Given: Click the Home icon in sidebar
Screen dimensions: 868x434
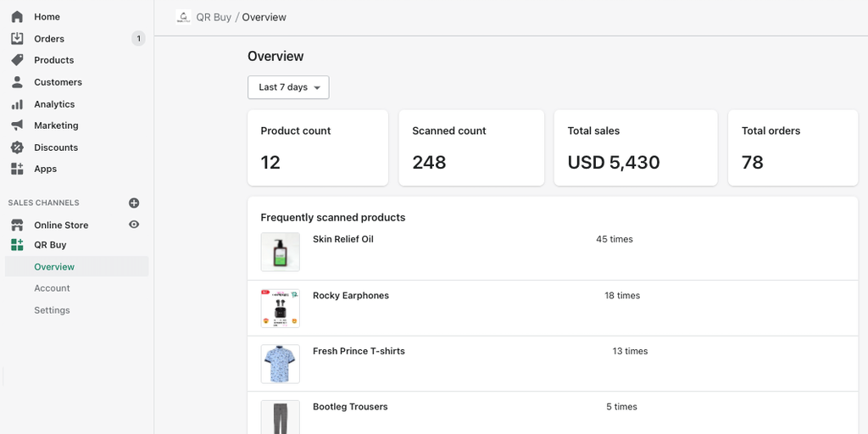Looking at the screenshot, I should point(17,17).
